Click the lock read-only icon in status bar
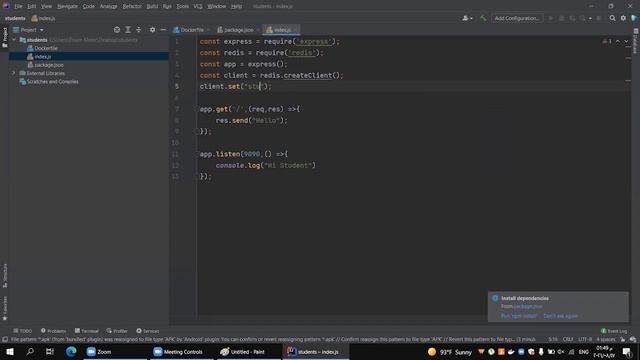The height and width of the screenshot is (360, 640). (x=622, y=340)
